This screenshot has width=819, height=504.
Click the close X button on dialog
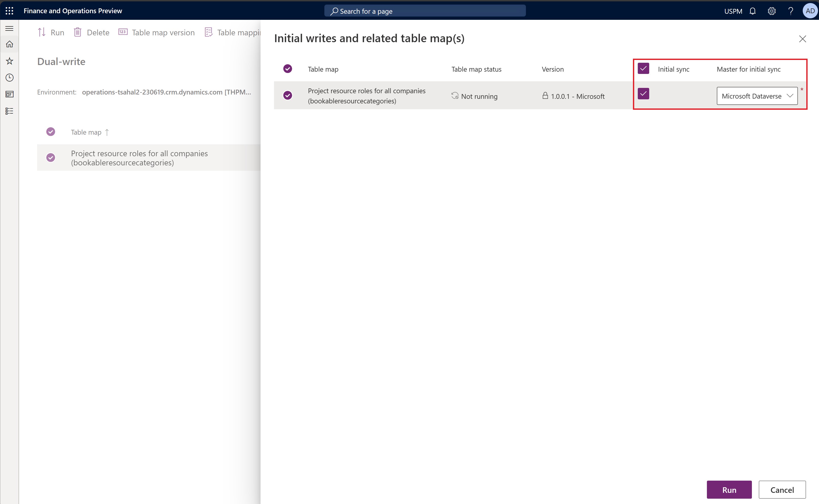(802, 39)
